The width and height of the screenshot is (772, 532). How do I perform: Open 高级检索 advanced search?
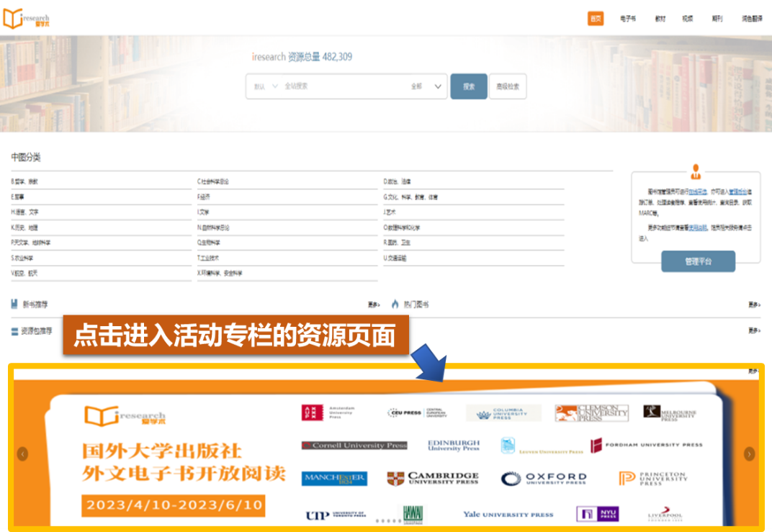508,86
